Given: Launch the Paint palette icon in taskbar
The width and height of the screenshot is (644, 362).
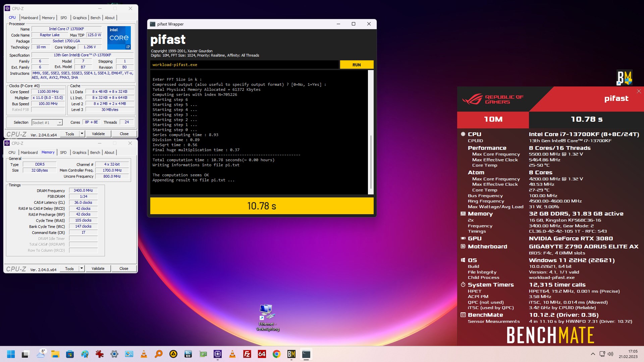Looking at the screenshot, I should [x=85, y=354].
